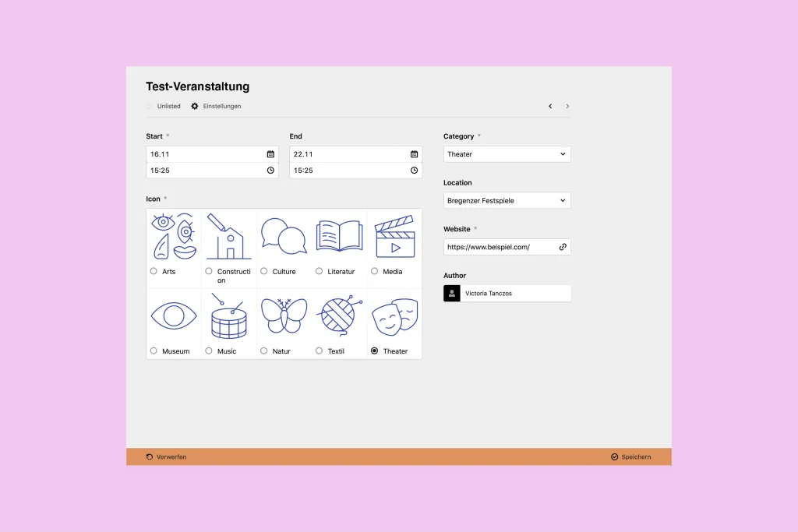Click the Speichern button

[630, 457]
